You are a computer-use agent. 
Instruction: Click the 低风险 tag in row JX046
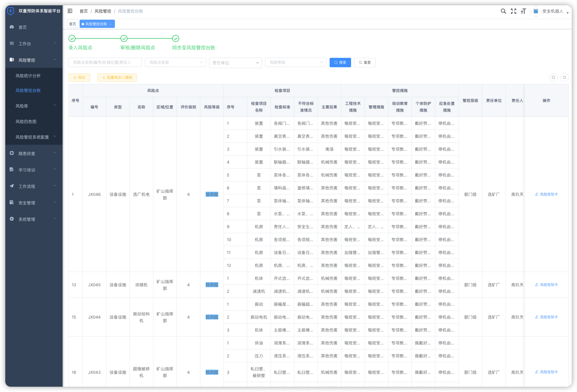click(x=212, y=194)
